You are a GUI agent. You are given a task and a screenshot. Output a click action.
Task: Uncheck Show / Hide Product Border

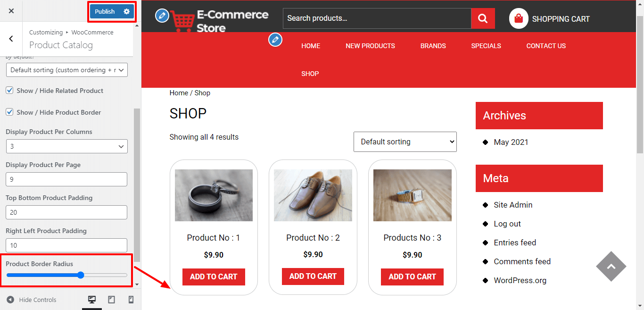point(9,112)
